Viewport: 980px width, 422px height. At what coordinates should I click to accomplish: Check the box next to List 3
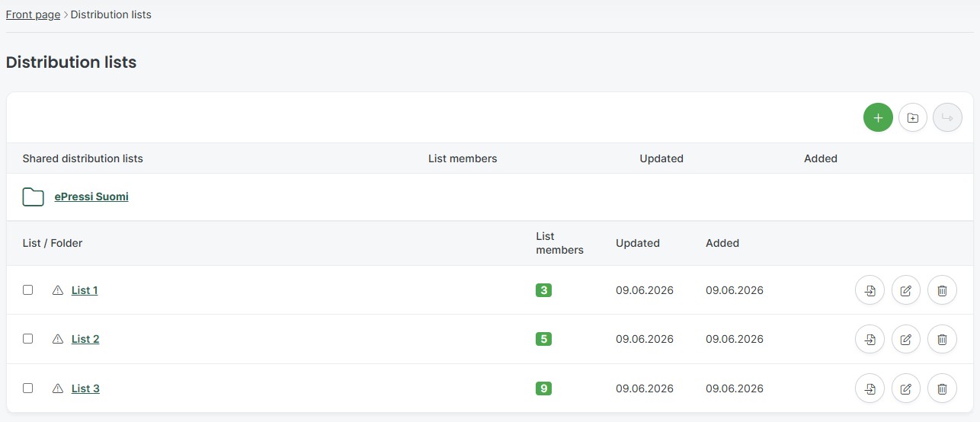tap(28, 388)
